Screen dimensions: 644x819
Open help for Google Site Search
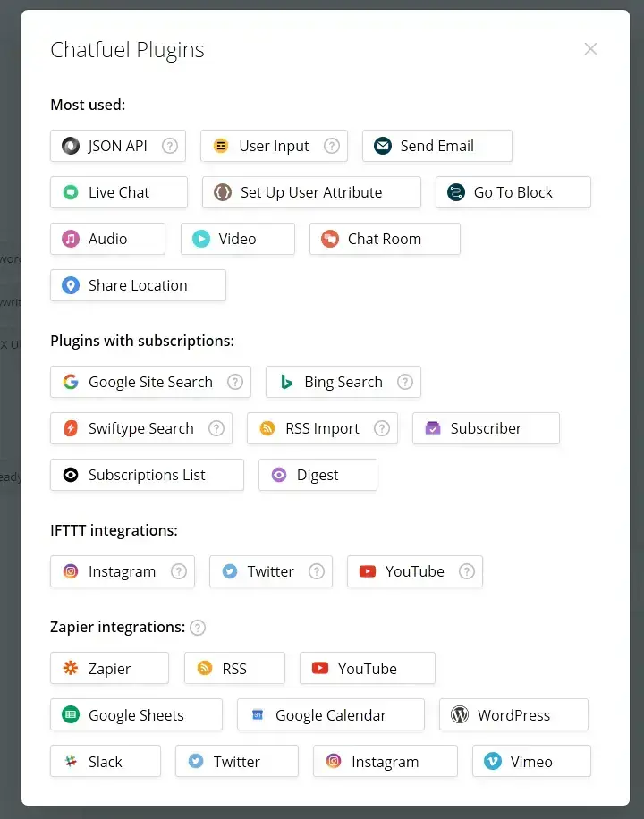point(235,382)
